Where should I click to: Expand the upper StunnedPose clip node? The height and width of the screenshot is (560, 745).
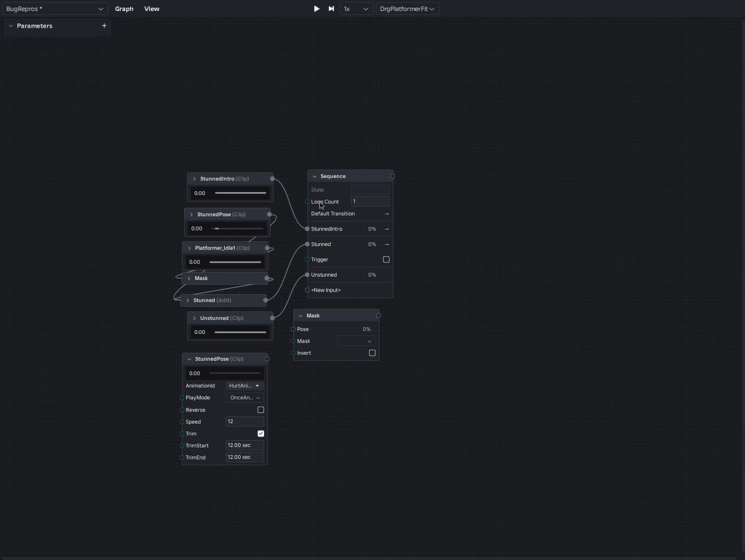(191, 215)
